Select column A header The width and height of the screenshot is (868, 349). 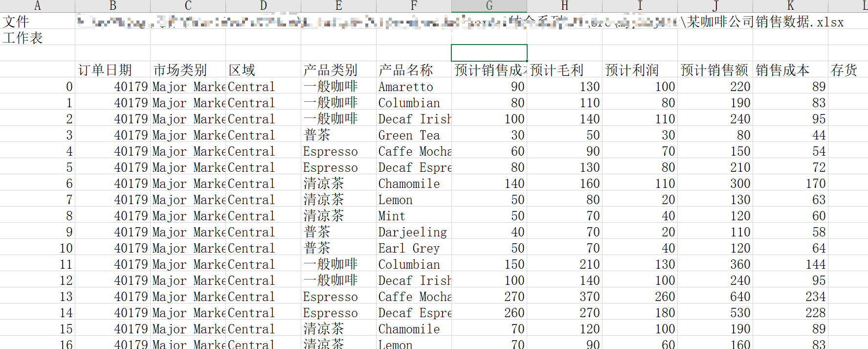click(38, 6)
